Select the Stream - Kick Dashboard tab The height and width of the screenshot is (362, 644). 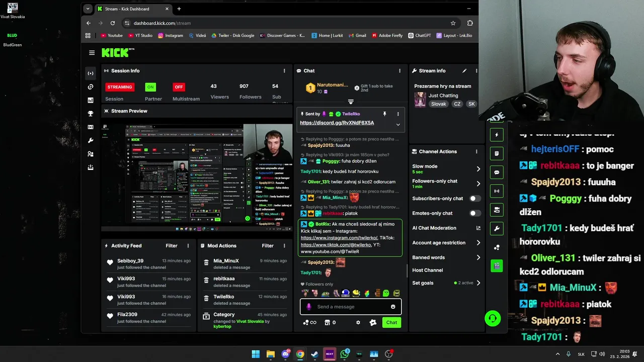coord(133,9)
